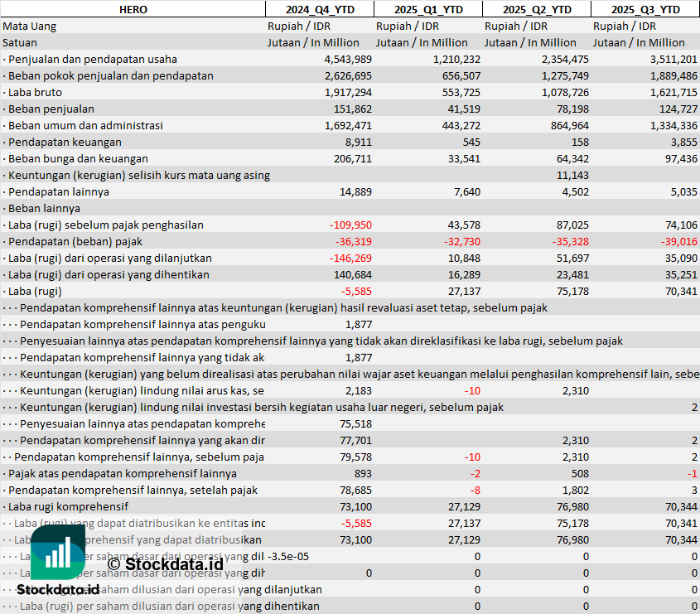This screenshot has height=614, width=700.
Task: Select 'Laba (rugi) dari operasi yang dihentikan' label
Action: point(106,274)
